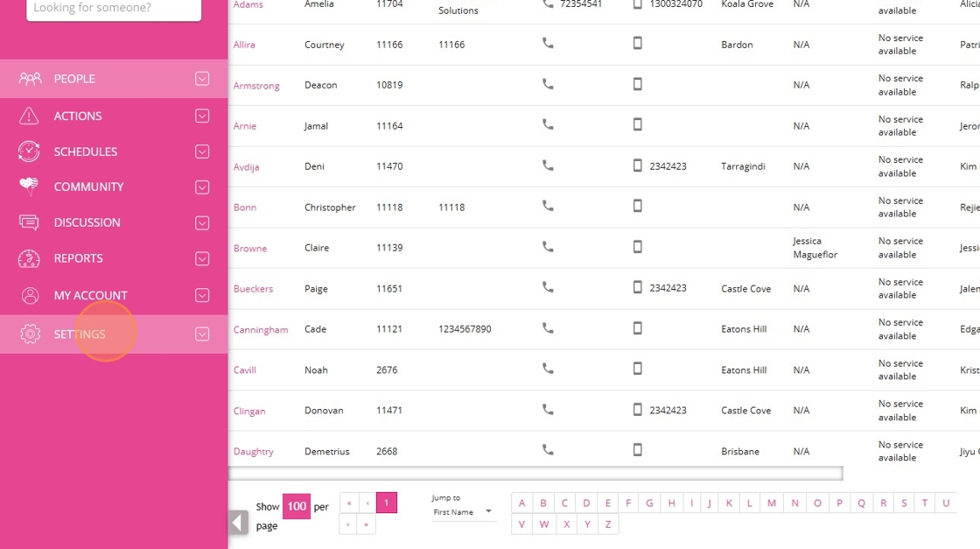
Task: Open the Jump to First Name dropdown
Action: pyautogui.click(x=463, y=512)
